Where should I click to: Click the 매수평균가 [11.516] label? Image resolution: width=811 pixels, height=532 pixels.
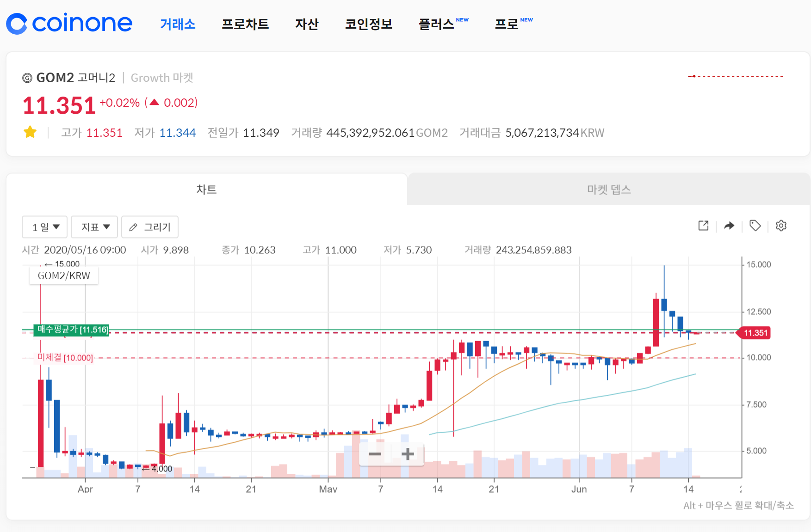pos(71,330)
